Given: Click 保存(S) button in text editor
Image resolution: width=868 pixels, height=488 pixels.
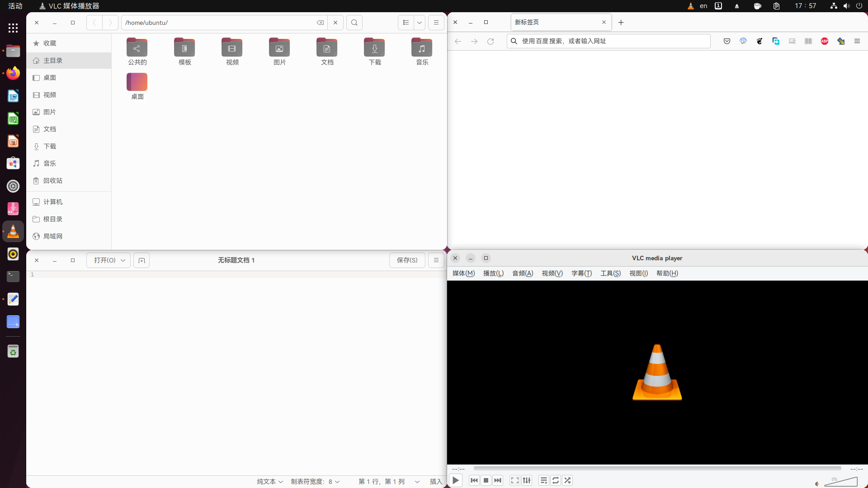Looking at the screenshot, I should (407, 260).
